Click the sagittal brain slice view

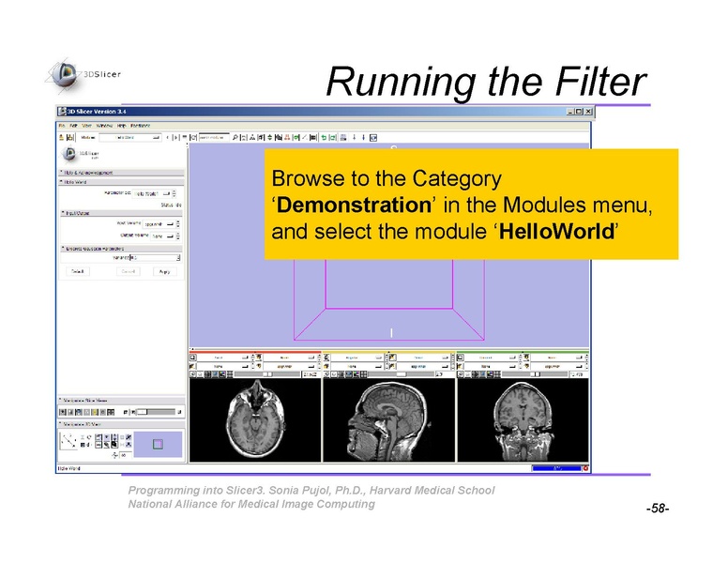[x=389, y=420]
